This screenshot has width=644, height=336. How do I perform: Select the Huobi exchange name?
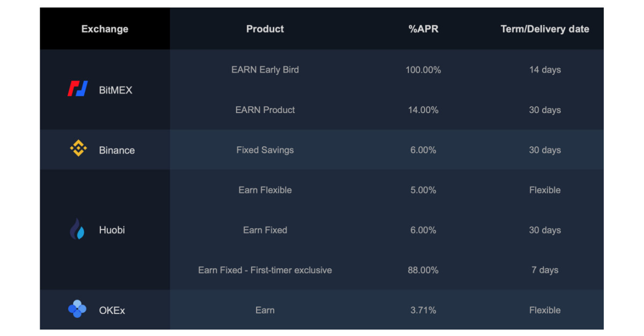(x=112, y=230)
